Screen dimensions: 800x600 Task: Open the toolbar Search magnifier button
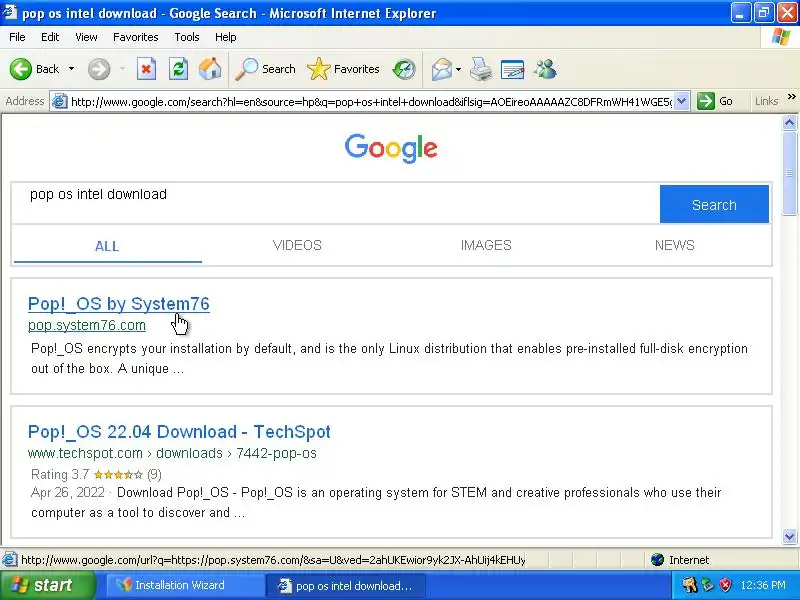[x=265, y=69]
